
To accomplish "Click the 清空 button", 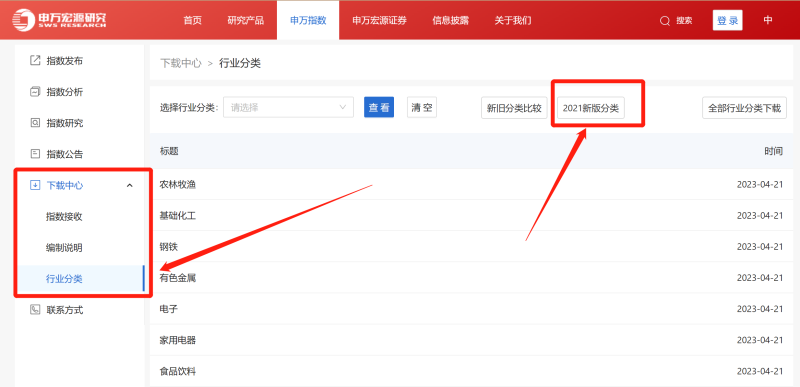I will (422, 108).
